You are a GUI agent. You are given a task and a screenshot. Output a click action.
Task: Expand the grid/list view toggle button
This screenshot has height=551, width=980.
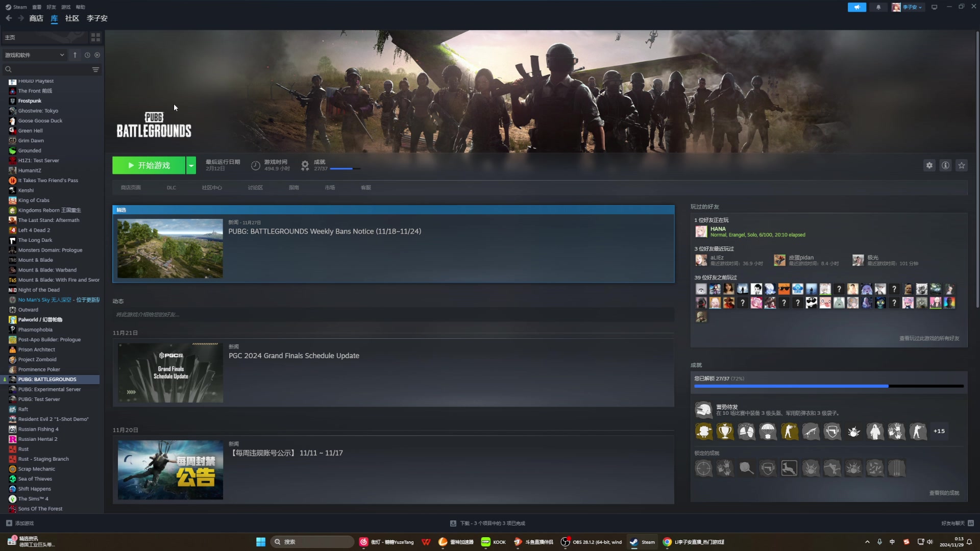(x=95, y=37)
